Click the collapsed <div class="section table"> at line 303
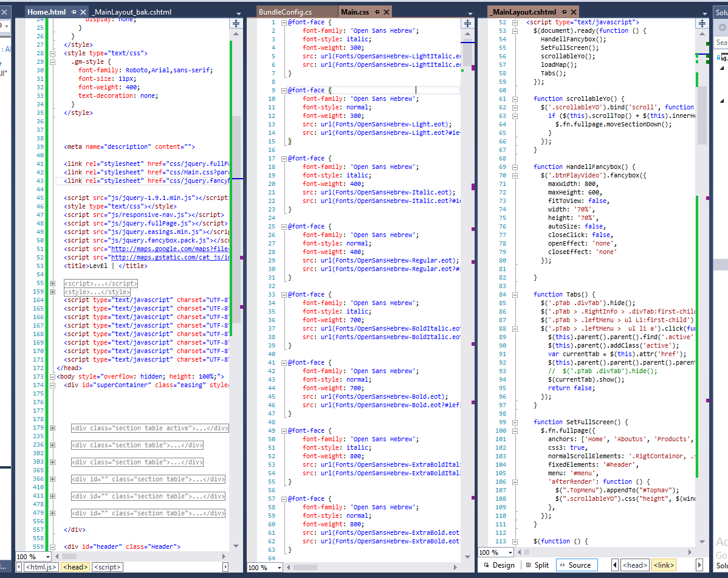Viewport: 728px width, 578px height. [x=137, y=463]
